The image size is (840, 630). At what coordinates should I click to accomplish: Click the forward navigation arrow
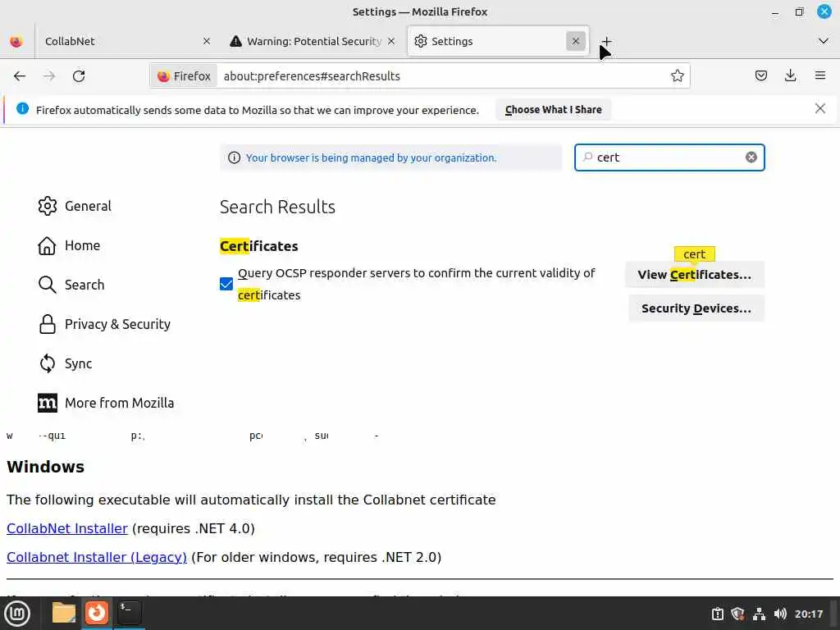point(49,76)
